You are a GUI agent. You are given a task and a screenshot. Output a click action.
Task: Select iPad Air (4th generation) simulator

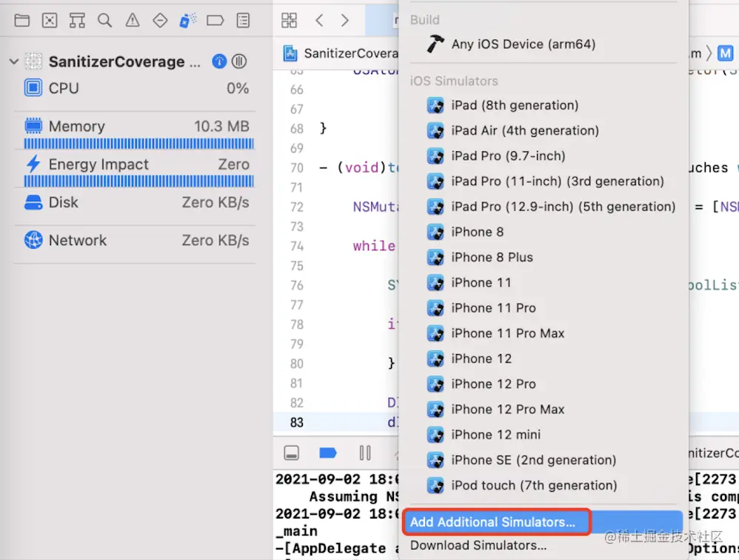pyautogui.click(x=544, y=130)
